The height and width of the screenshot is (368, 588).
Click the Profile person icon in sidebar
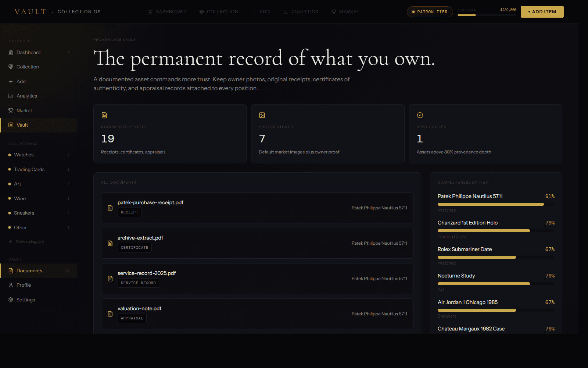pos(11,285)
